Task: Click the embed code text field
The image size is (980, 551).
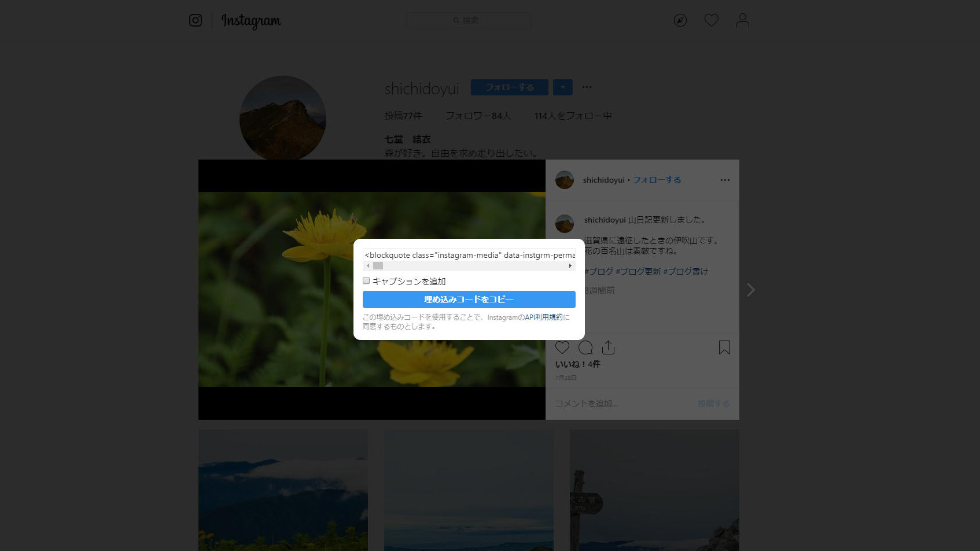Action: 469,255
